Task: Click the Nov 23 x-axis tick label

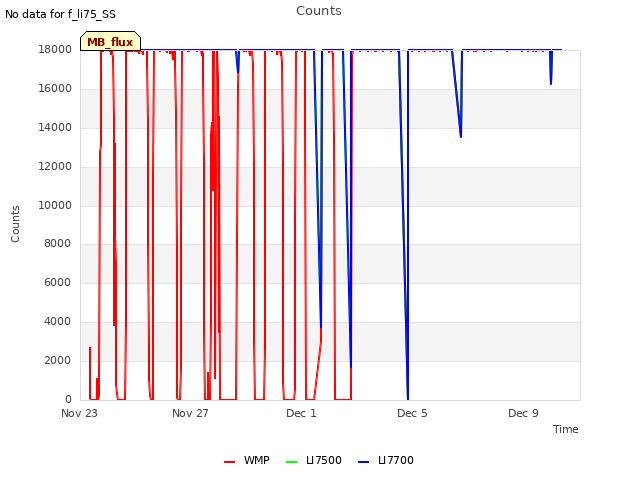Action: coord(79,413)
